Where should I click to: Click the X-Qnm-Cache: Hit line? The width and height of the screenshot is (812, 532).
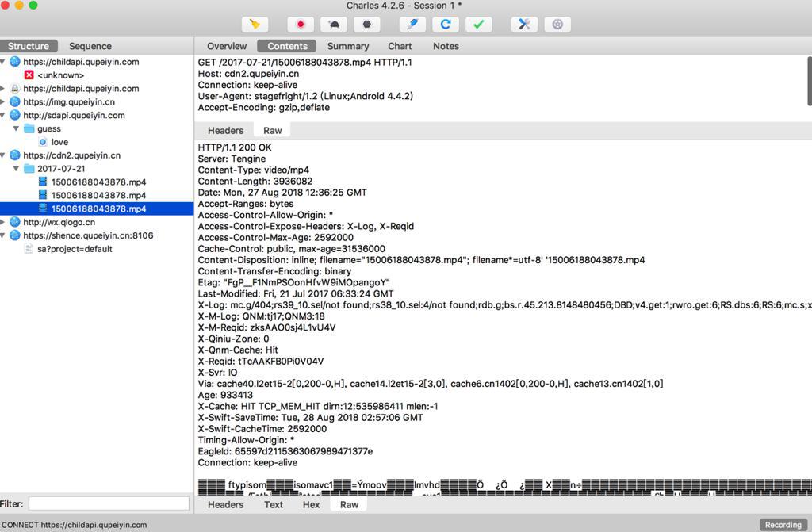coord(238,350)
